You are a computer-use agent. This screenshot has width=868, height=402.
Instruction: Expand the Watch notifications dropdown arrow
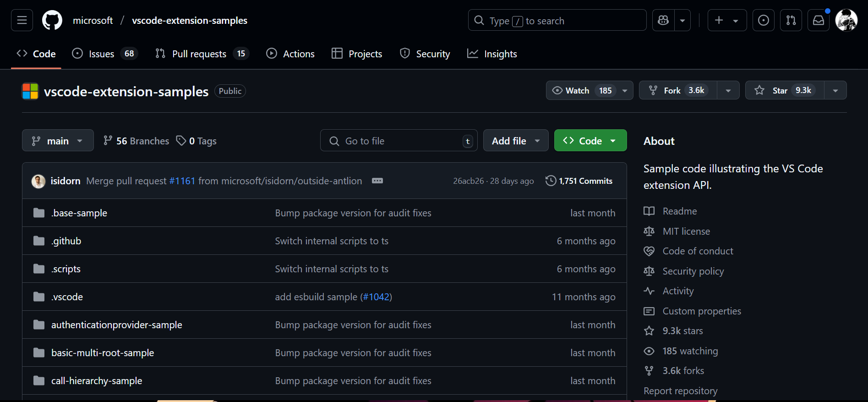(x=625, y=90)
